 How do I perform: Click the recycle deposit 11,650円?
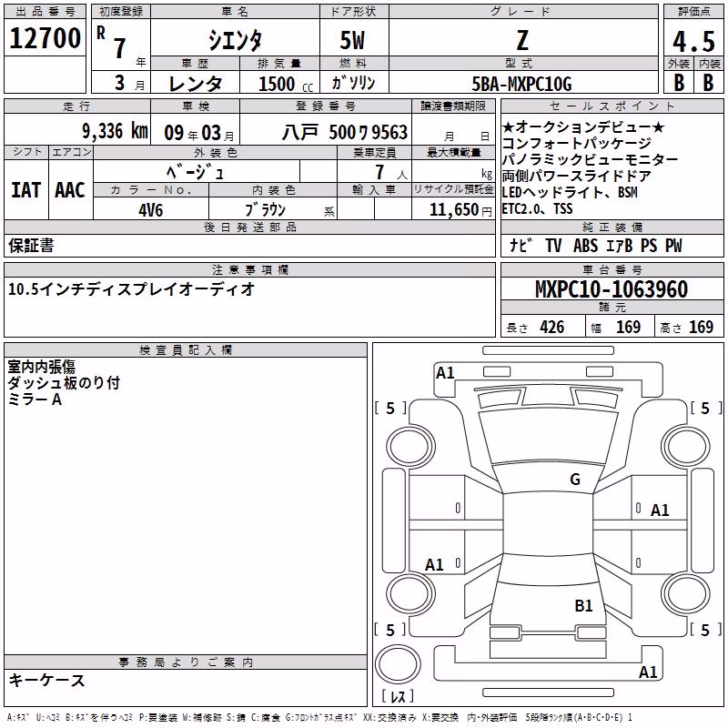pos(460,210)
